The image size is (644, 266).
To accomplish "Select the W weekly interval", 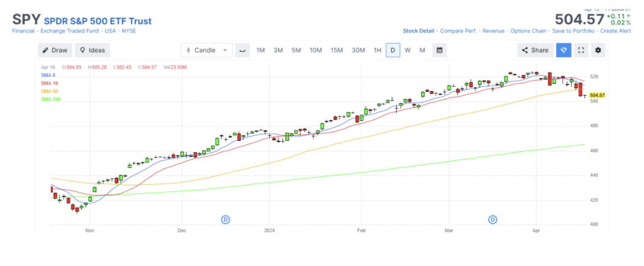I will pos(408,50).
